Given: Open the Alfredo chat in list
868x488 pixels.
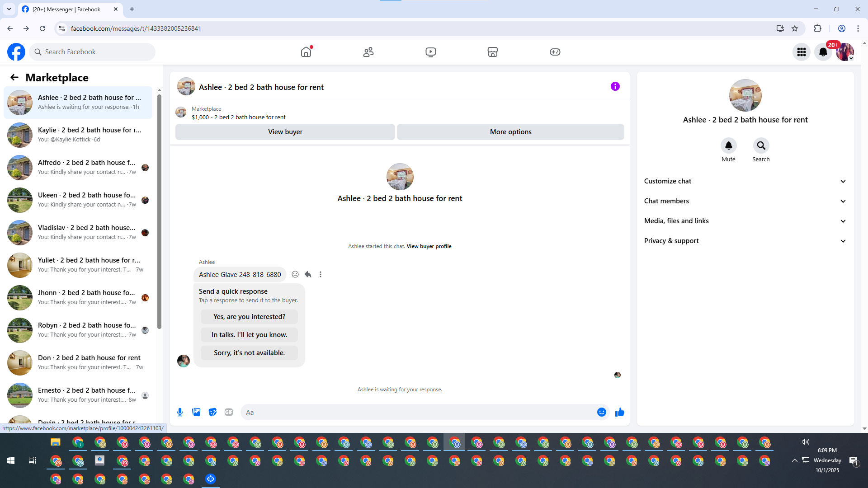Looking at the screenshot, I should pos(78,168).
